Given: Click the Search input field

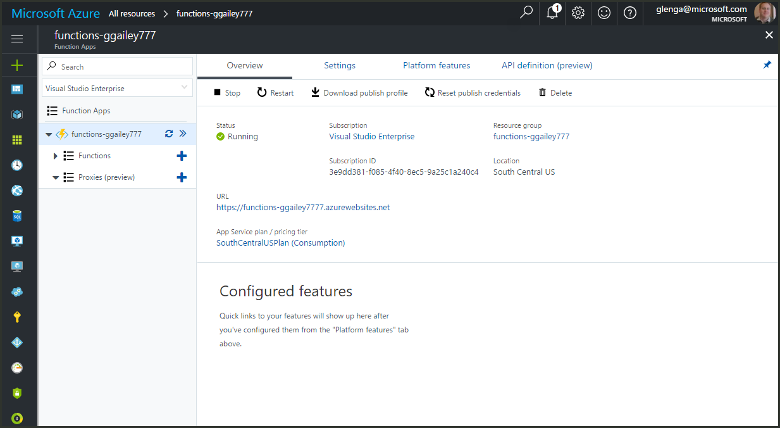Looking at the screenshot, I should pos(117,67).
